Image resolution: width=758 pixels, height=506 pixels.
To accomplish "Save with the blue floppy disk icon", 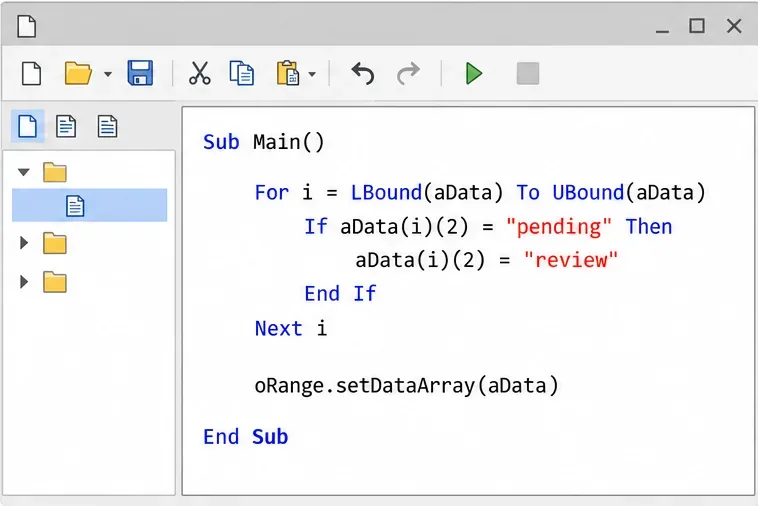I will [x=140, y=73].
